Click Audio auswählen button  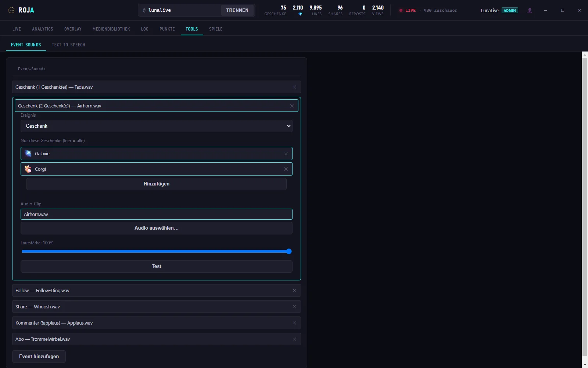click(157, 228)
